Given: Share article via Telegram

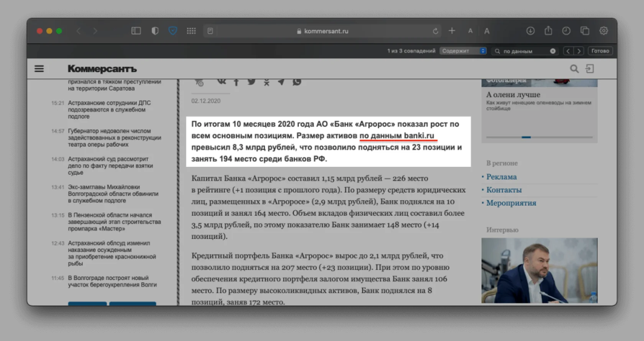Looking at the screenshot, I should click(281, 82).
